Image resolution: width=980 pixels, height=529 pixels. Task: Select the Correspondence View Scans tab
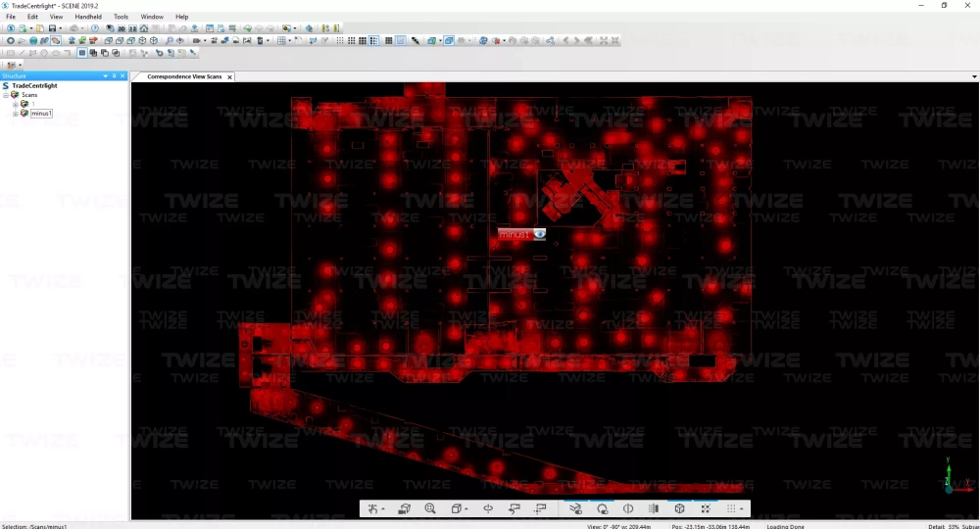[184, 76]
